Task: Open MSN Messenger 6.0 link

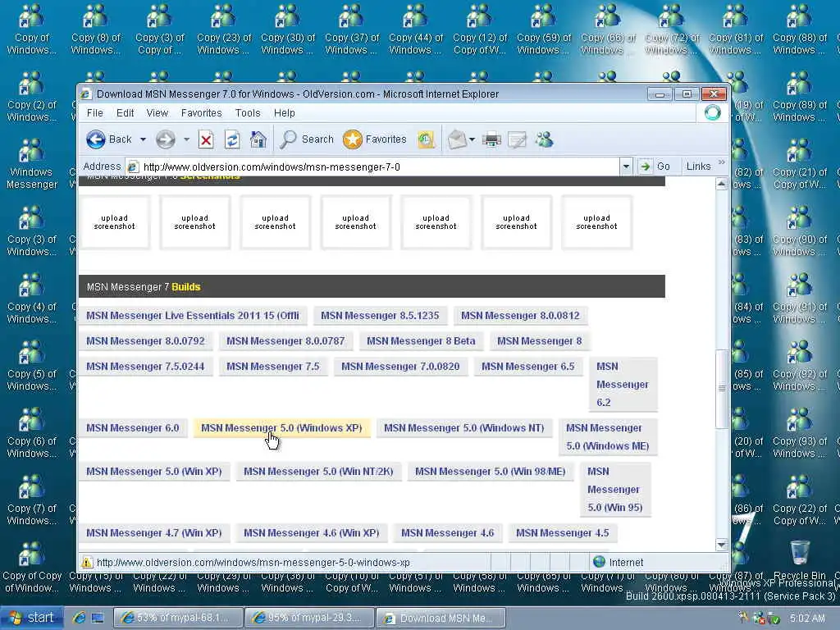Action: 133,428
